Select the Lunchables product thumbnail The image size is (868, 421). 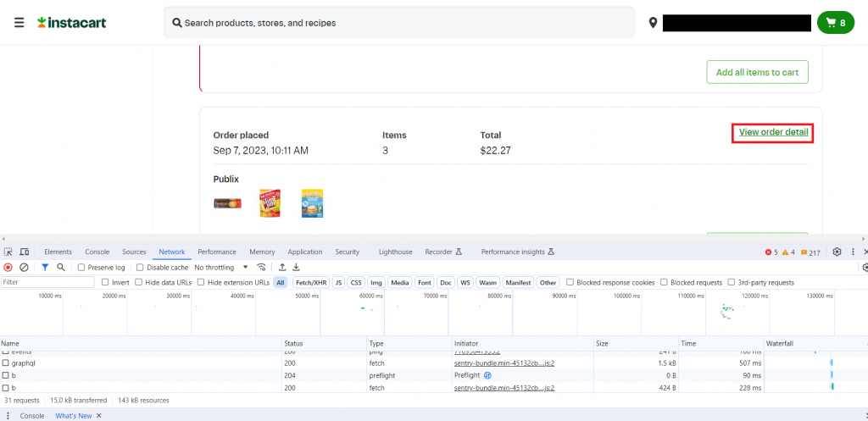pyautogui.click(x=312, y=203)
